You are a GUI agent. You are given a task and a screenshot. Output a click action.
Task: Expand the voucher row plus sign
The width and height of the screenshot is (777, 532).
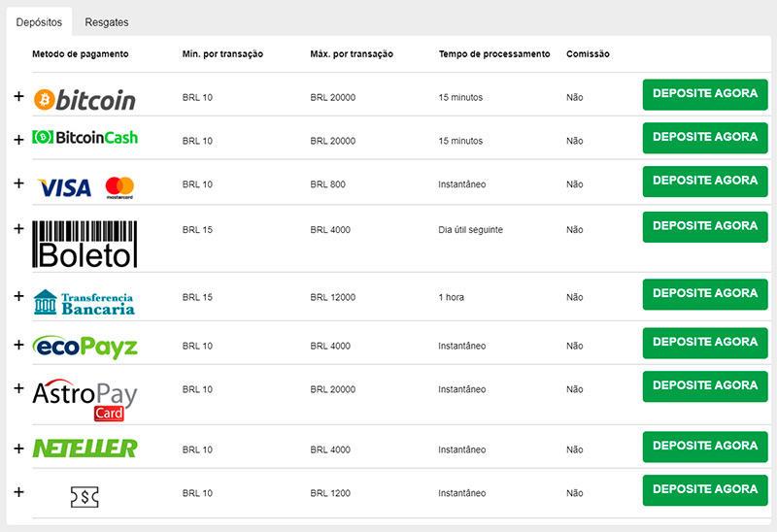(18, 492)
